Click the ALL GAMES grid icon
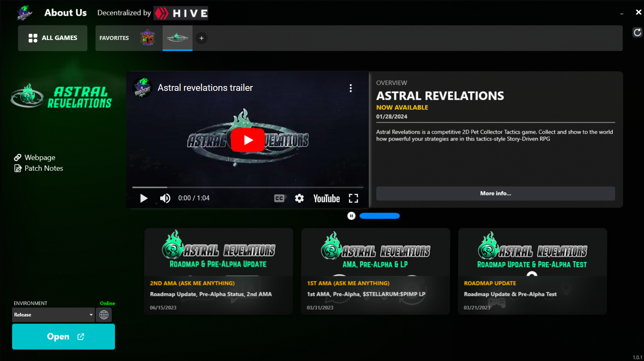 point(33,38)
